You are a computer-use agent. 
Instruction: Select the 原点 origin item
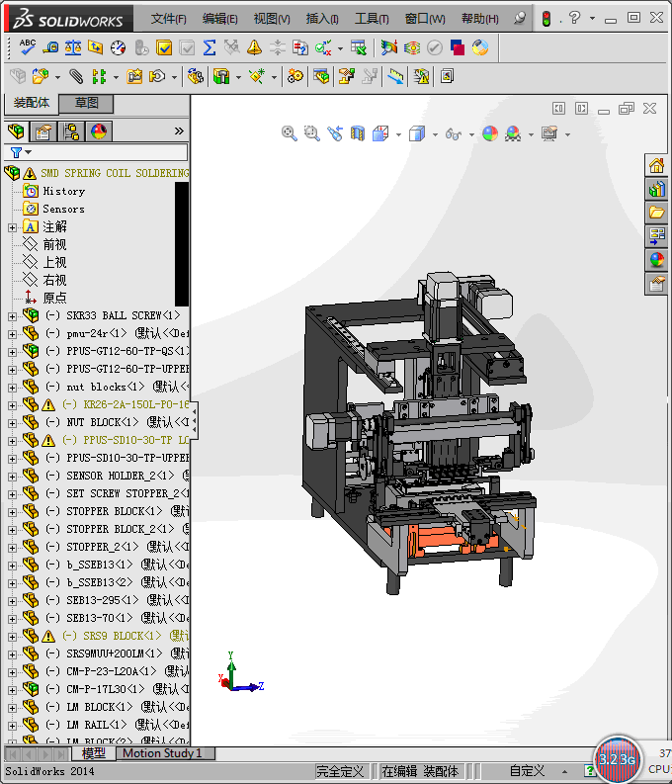(55, 298)
